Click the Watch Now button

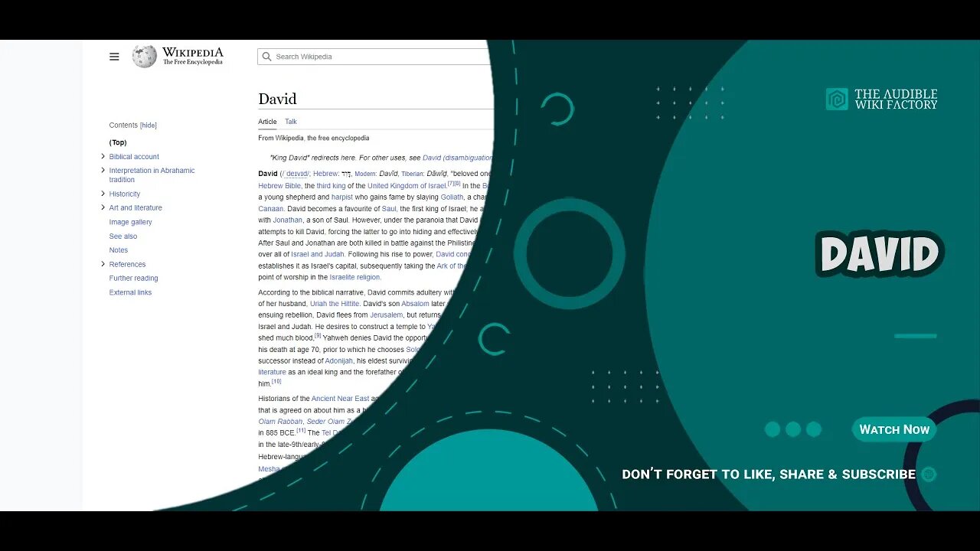894,429
